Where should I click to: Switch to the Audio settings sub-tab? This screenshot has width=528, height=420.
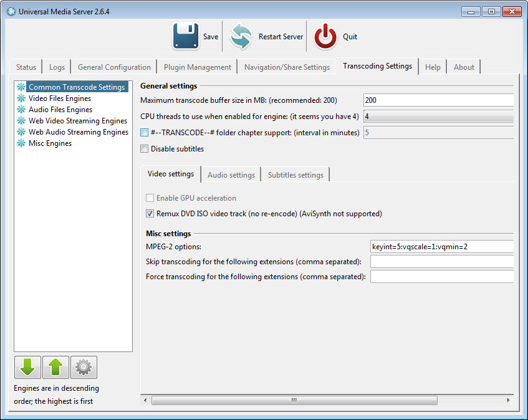pos(231,175)
